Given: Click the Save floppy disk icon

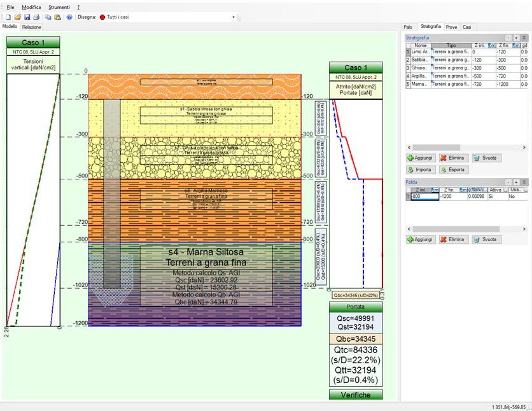Looking at the screenshot, I should 27,17.
